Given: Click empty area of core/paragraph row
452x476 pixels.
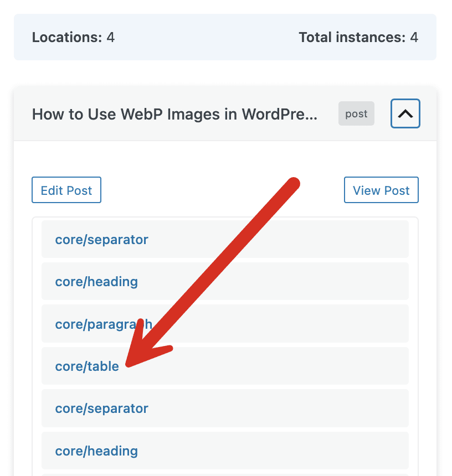Looking at the screenshot, I should click(x=305, y=324).
